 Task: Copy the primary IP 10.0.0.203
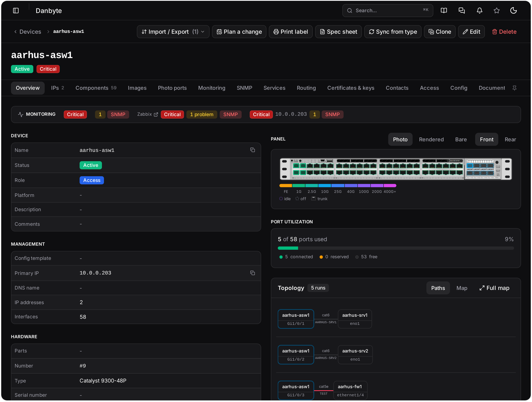point(253,273)
